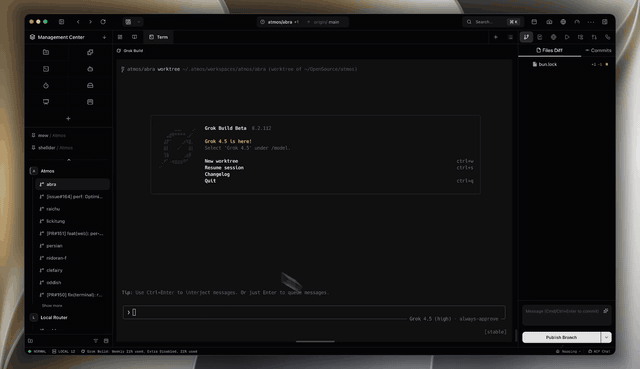Select the nidoran-f workspace
Viewport: 640px width, 369px height.
pos(73,258)
